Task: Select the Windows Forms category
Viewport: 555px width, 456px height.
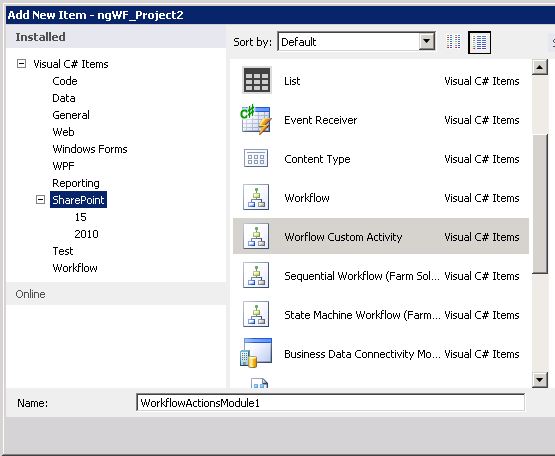Action: point(90,149)
